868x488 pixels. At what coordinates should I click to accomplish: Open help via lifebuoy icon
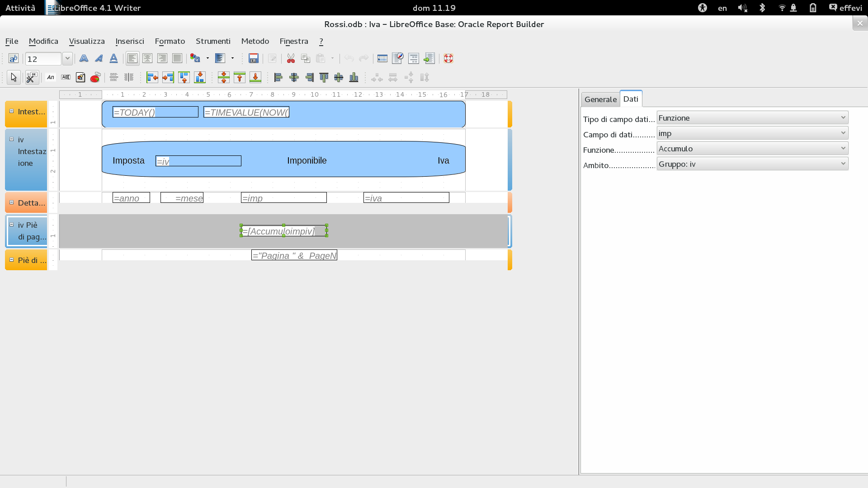(x=448, y=58)
